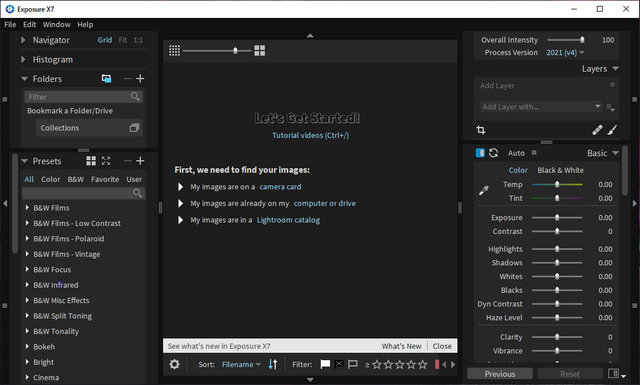Viewport: 640px width, 385px height.
Task: Click the Exposure slider handle
Action: [557, 218]
